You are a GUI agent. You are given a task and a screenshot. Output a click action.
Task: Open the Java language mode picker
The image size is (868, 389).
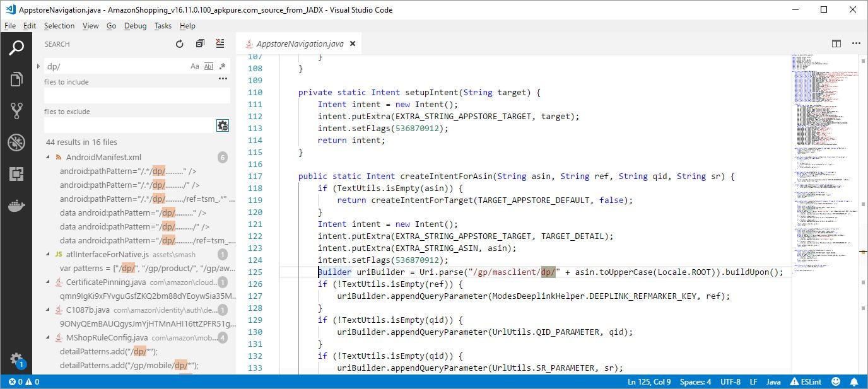pyautogui.click(x=773, y=381)
